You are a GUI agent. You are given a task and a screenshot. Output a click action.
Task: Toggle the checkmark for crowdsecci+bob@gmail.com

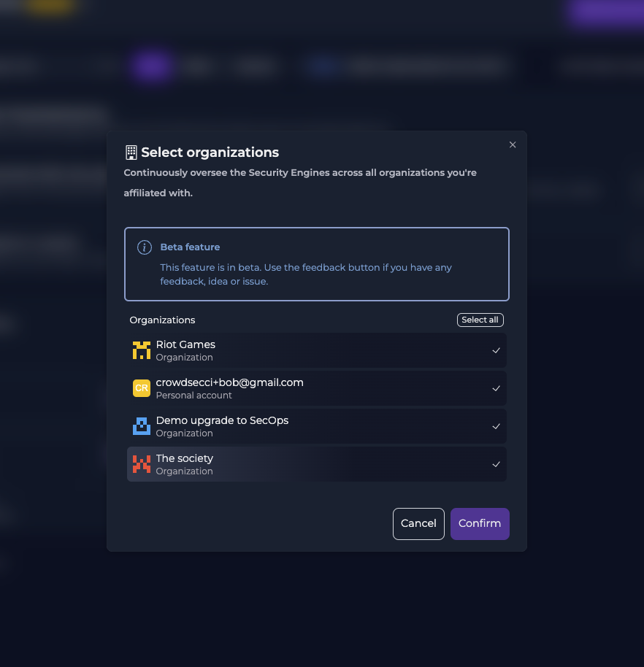click(497, 388)
